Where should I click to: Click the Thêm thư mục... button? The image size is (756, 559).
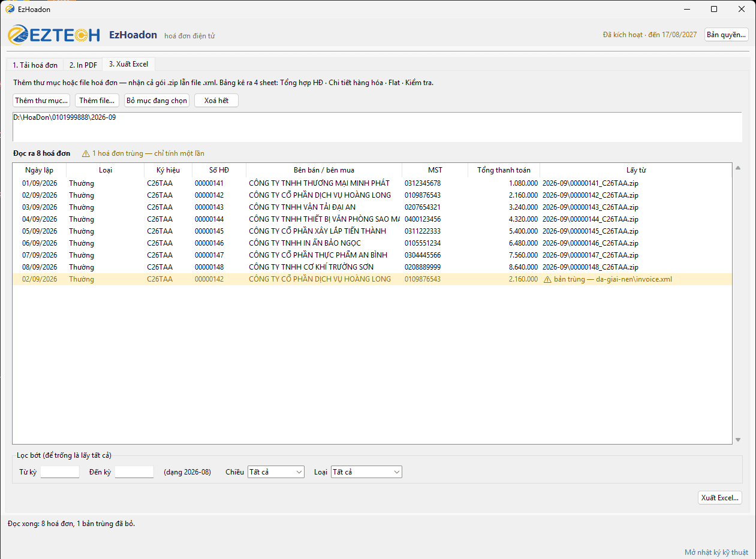(x=41, y=101)
